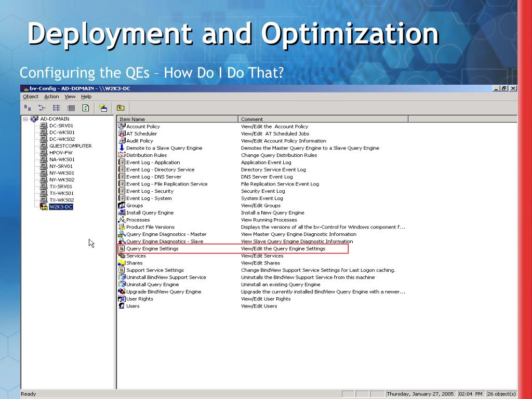Viewport: 532px width, 399px height.
Task: Click the Event Log - Security icon
Action: (x=122, y=191)
